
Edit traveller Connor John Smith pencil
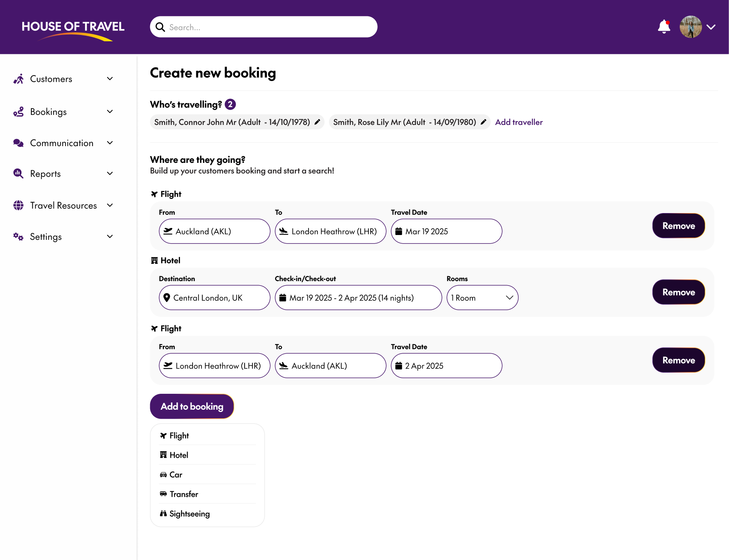(317, 122)
